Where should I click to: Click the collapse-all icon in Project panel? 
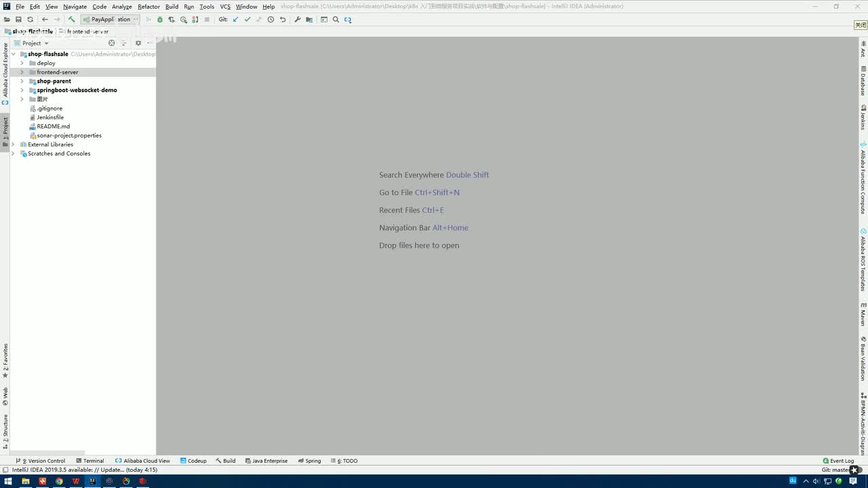[123, 43]
